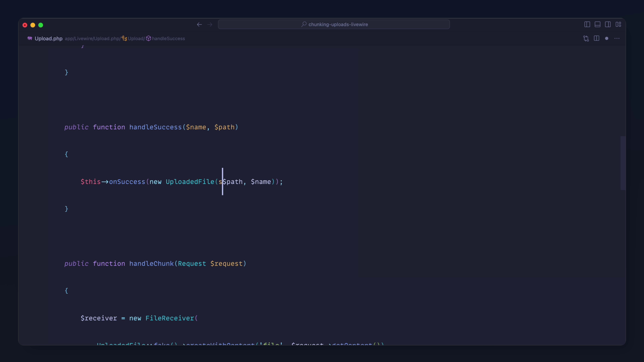
Task: Click handleSuccess function name in code
Action: click(155, 127)
